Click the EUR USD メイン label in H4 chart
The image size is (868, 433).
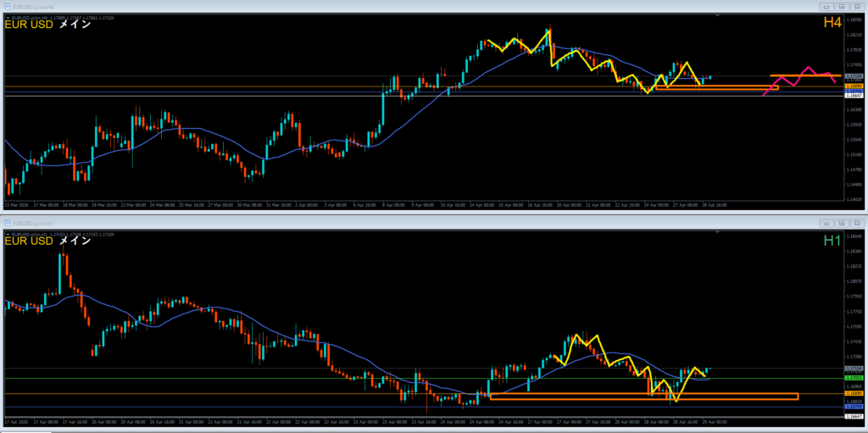pos(47,25)
